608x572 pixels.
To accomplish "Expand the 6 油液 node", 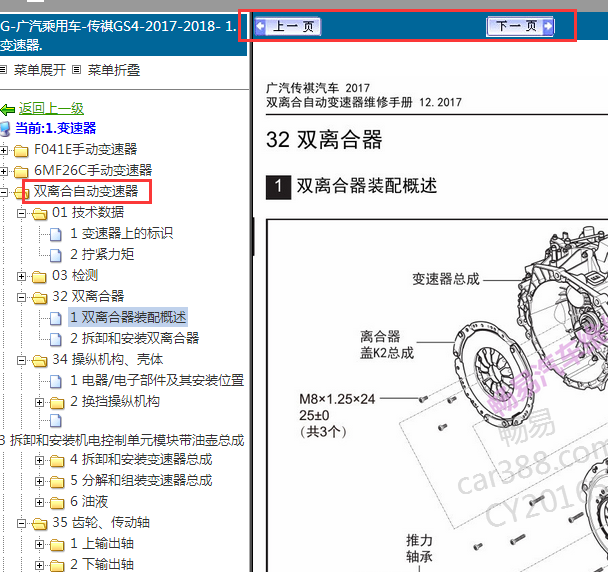I will [x=39, y=502].
